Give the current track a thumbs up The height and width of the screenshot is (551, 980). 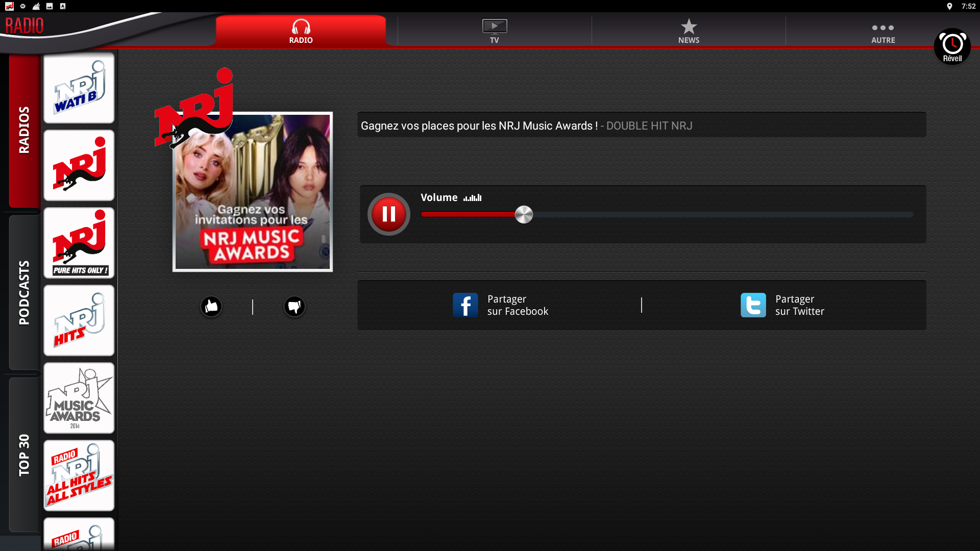coord(211,306)
